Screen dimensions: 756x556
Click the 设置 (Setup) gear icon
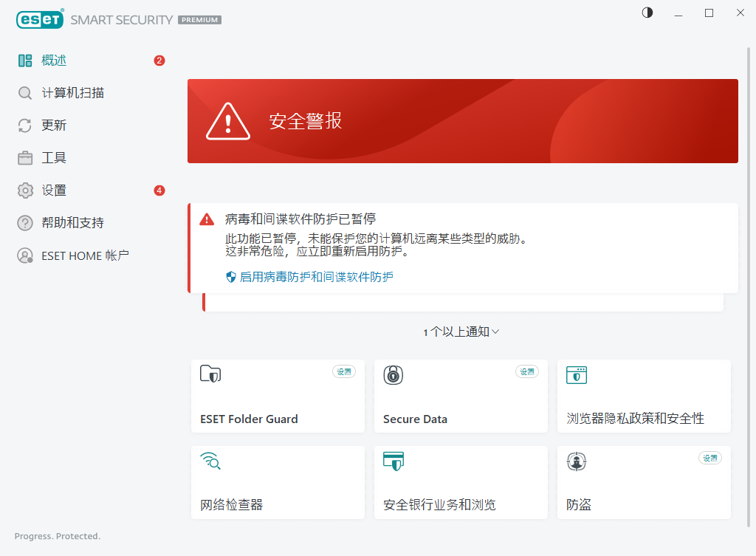[x=24, y=190]
